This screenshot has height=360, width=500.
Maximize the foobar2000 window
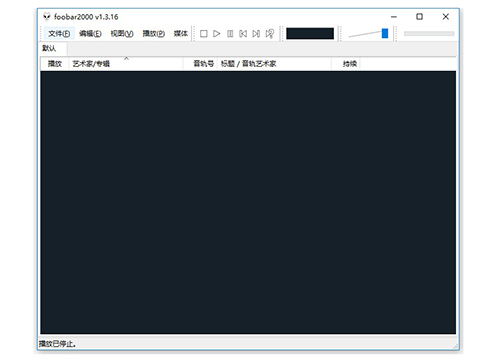point(420,17)
